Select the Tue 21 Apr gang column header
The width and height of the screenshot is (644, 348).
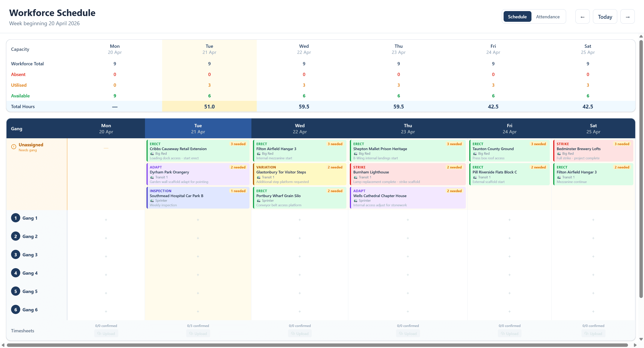[x=198, y=128]
